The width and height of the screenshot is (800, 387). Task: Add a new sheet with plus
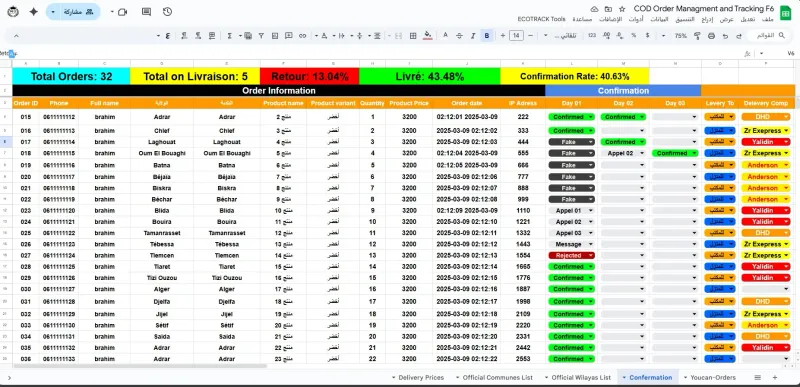775,377
